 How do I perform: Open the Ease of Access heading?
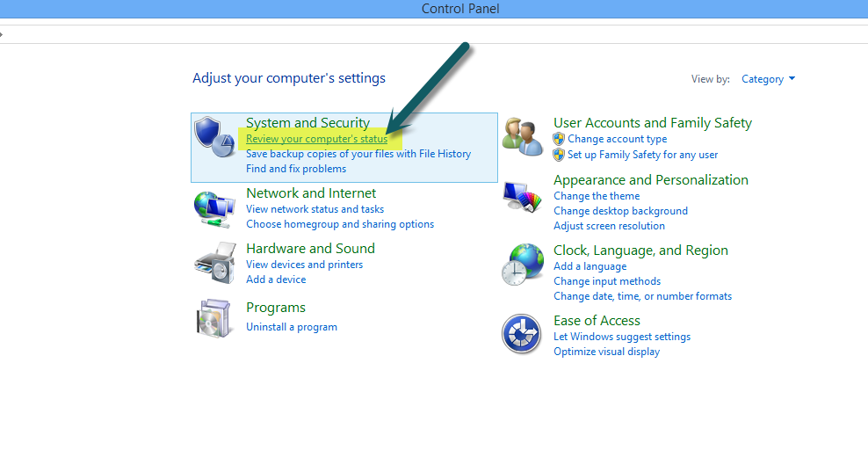[597, 321]
